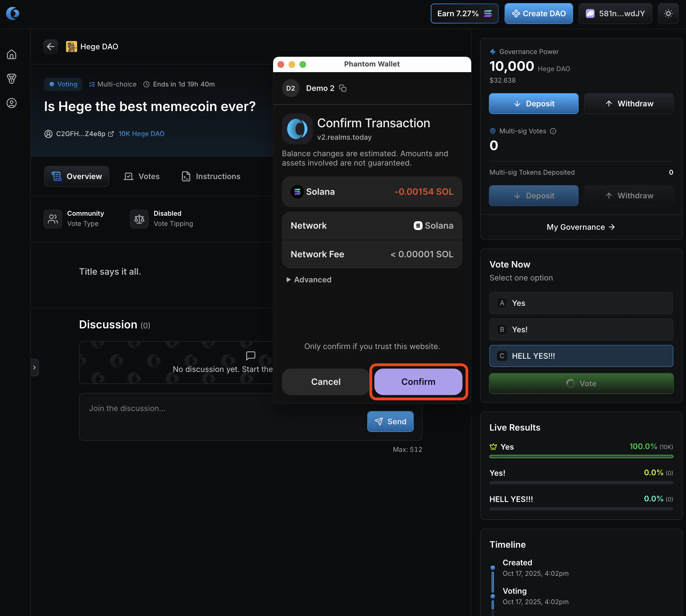Click the Multi-sig Votes info icon

(x=553, y=131)
